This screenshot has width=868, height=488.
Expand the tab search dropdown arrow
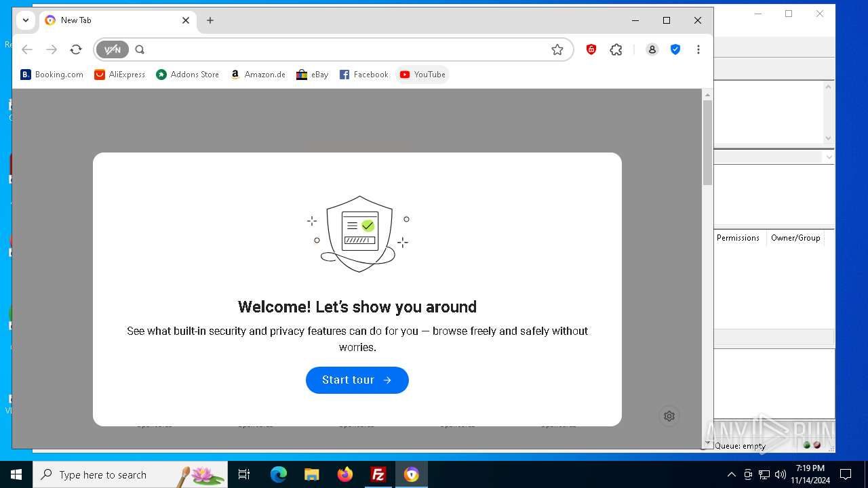coord(26,20)
